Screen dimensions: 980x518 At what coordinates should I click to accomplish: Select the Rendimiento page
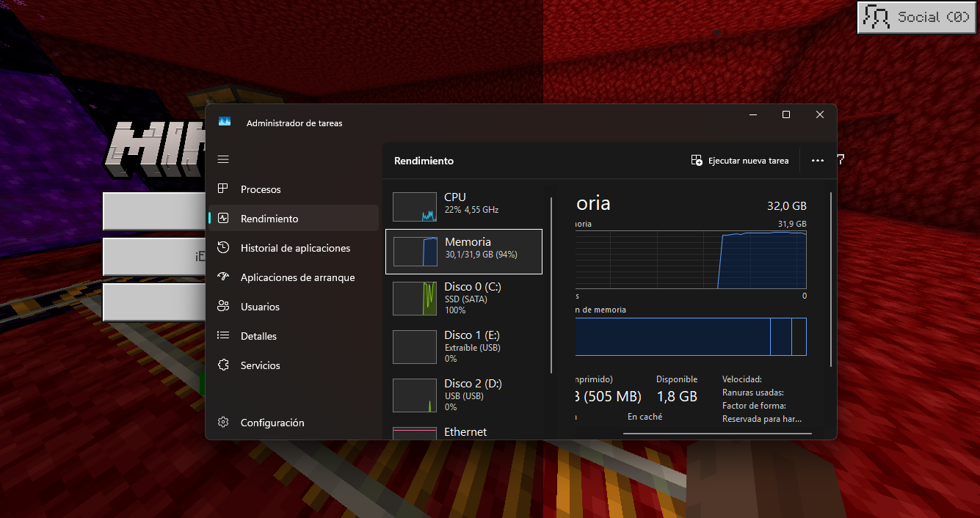(294, 219)
